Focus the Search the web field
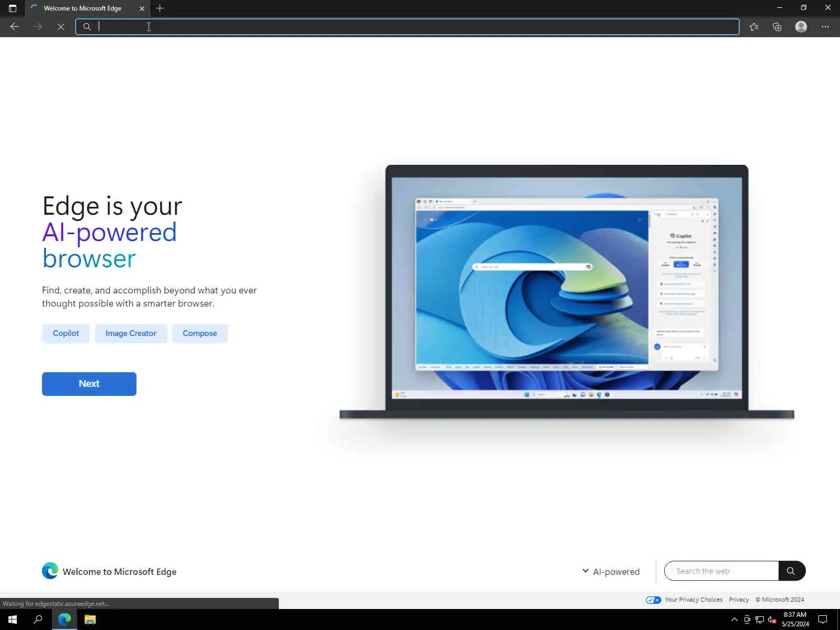Screen dimensions: 840x630 tap(721, 571)
